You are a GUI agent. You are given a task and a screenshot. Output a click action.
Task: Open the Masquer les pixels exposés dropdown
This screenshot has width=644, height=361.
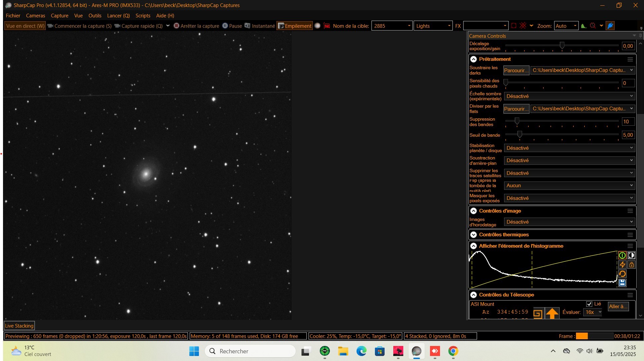(x=570, y=198)
